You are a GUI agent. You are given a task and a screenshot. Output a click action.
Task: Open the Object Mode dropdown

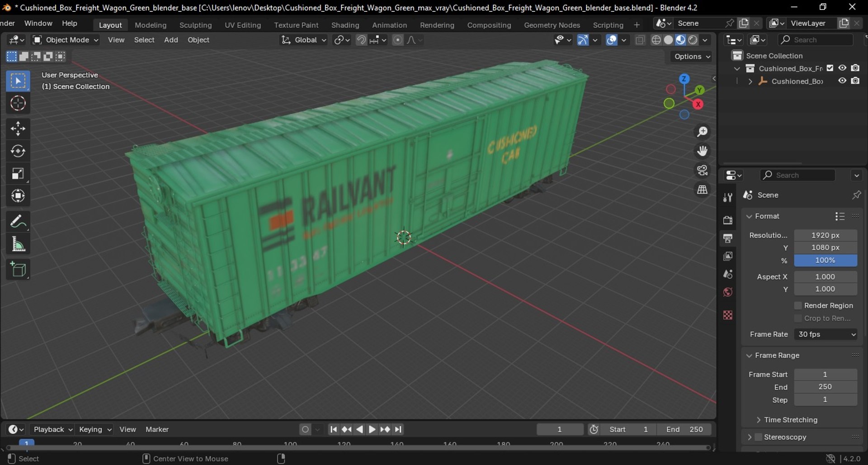[x=66, y=40]
